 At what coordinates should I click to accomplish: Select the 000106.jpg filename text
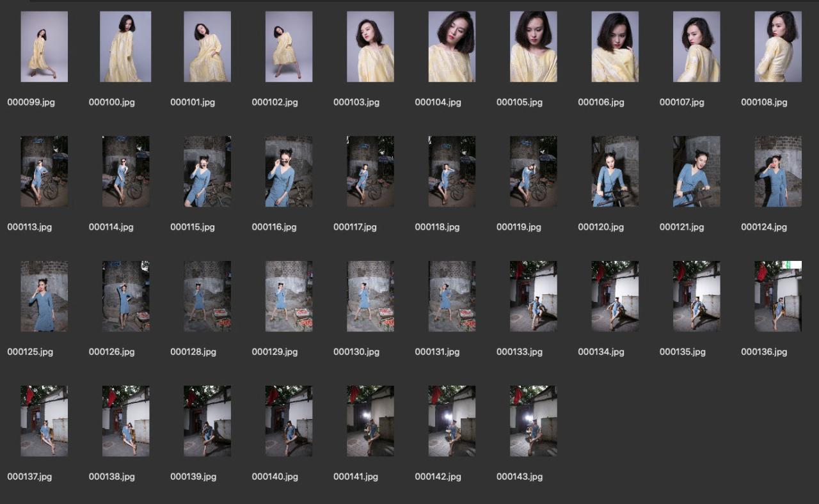tap(601, 102)
